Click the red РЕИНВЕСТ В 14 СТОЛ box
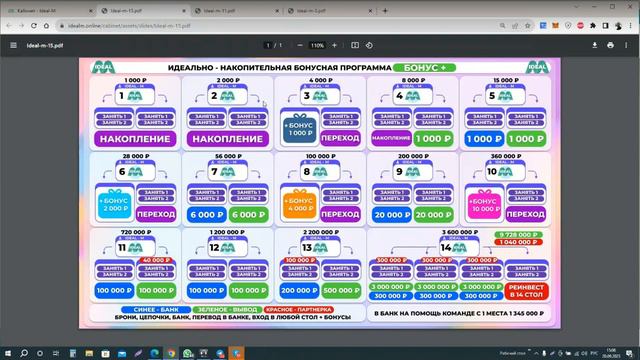640x360 pixels. click(x=526, y=291)
